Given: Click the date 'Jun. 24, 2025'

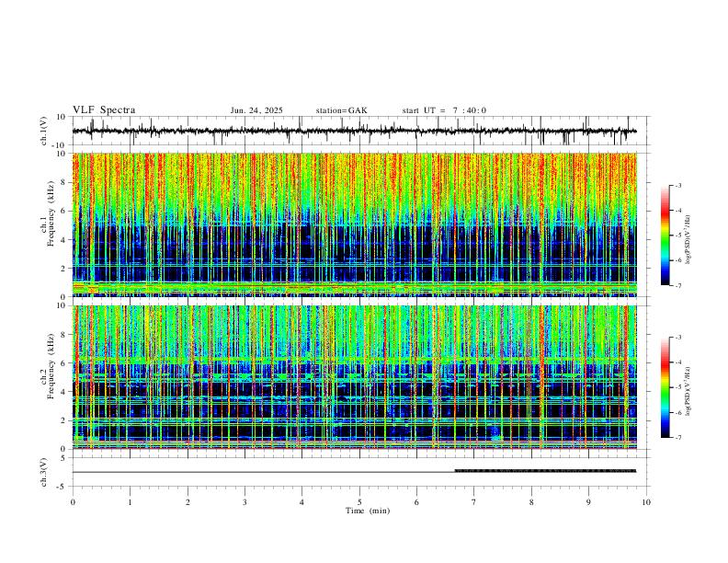Looking at the screenshot, I should [256, 110].
